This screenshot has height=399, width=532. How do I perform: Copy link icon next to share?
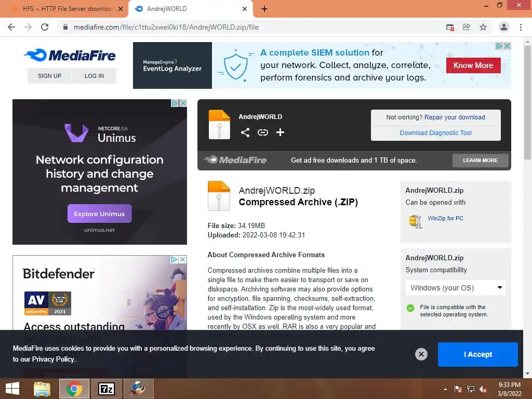point(262,132)
